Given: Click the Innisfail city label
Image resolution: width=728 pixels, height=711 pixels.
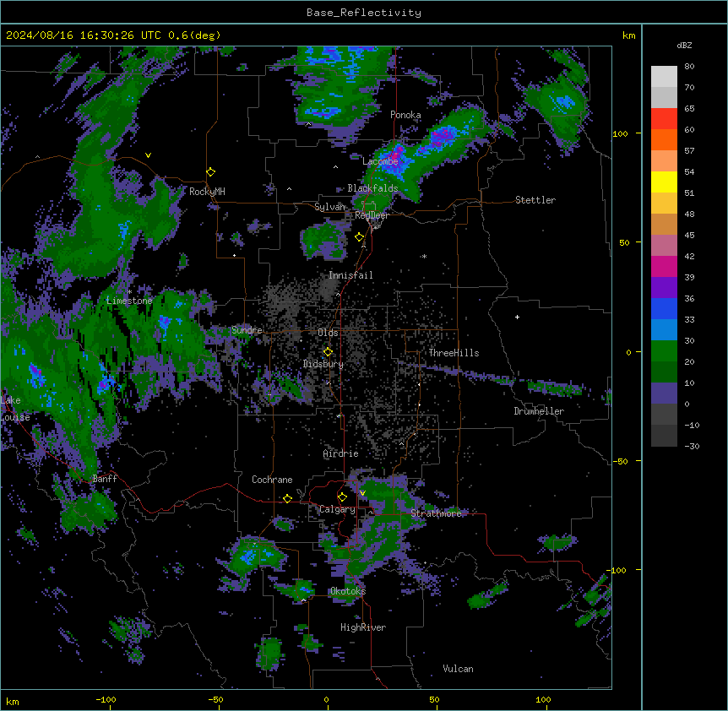Looking at the screenshot, I should [x=350, y=275].
